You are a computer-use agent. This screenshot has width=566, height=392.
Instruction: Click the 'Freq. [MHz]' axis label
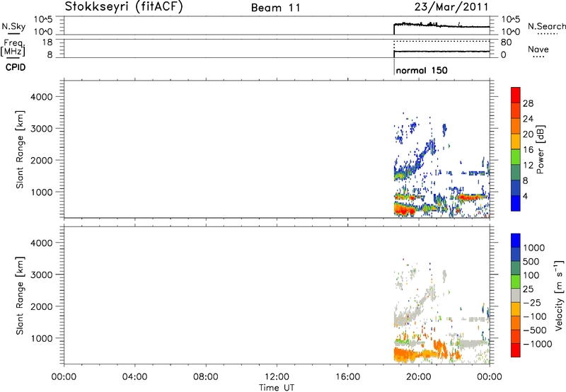pos(13,47)
